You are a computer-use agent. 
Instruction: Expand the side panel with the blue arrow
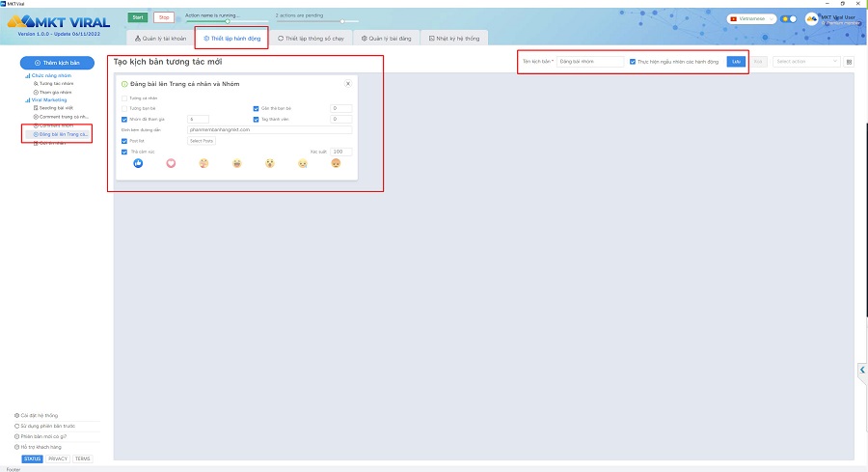click(862, 370)
